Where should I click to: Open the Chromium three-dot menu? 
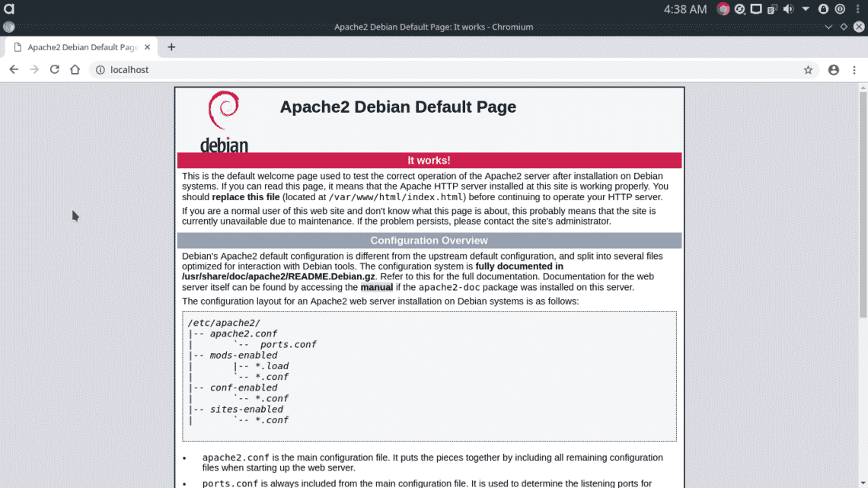tap(854, 70)
